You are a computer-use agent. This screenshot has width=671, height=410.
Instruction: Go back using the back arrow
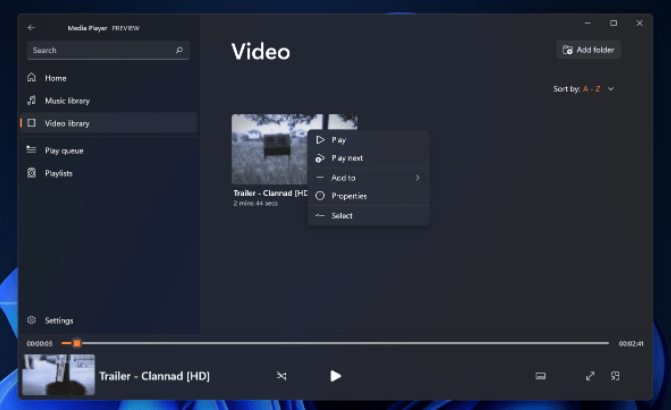(x=31, y=28)
